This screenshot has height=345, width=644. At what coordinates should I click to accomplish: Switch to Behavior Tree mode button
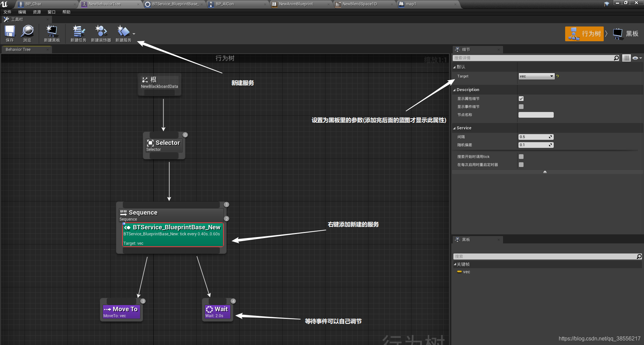584,34
